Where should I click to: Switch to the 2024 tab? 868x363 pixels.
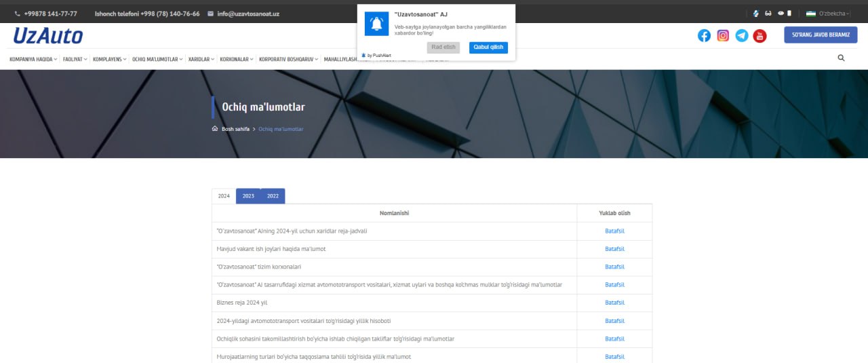coord(224,196)
